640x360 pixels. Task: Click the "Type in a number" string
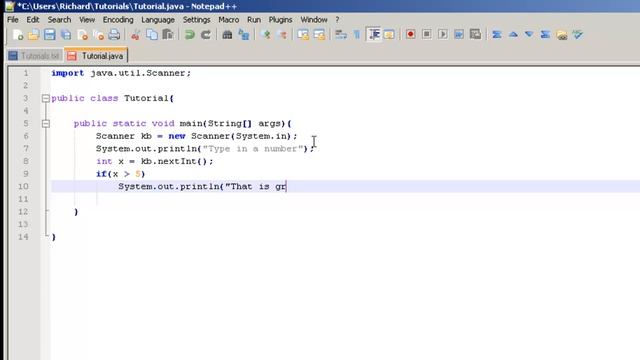click(x=253, y=149)
